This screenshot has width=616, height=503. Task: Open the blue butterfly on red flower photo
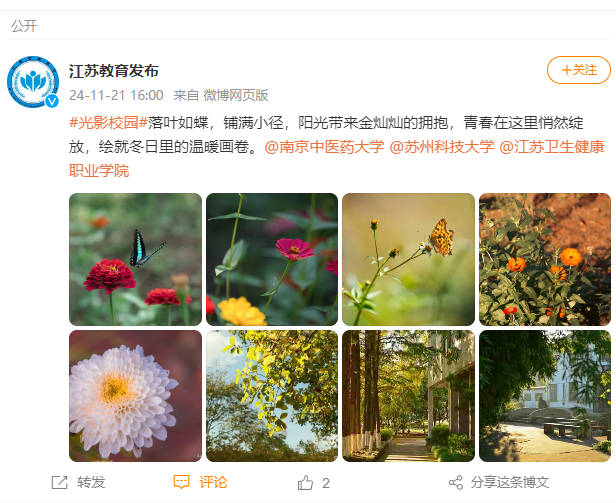click(x=135, y=259)
